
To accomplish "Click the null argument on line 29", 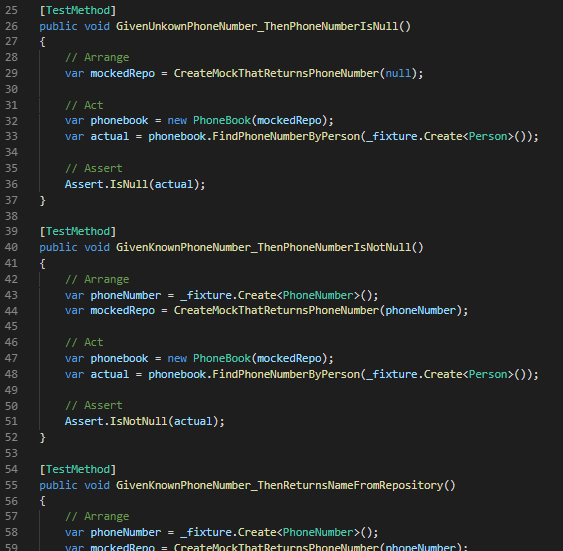I will click(x=398, y=73).
